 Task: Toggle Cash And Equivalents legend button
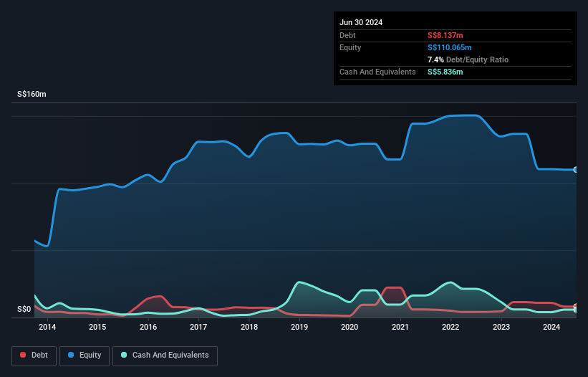165,355
